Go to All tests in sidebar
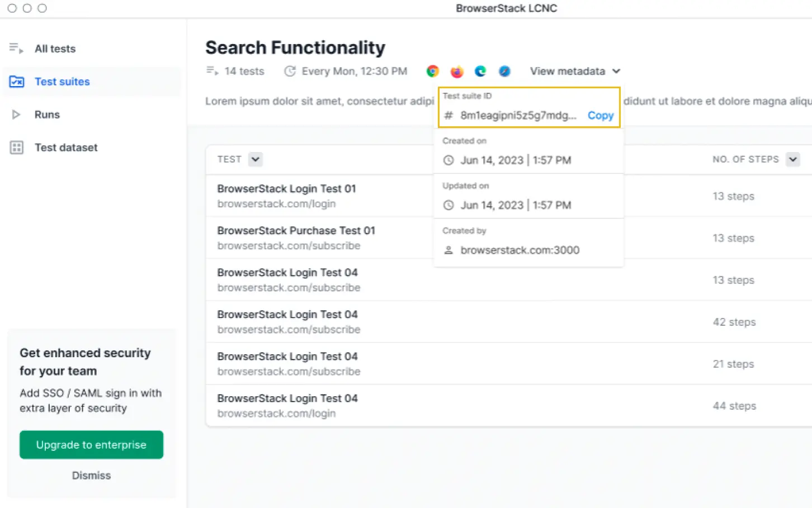The image size is (812, 508). coord(55,49)
